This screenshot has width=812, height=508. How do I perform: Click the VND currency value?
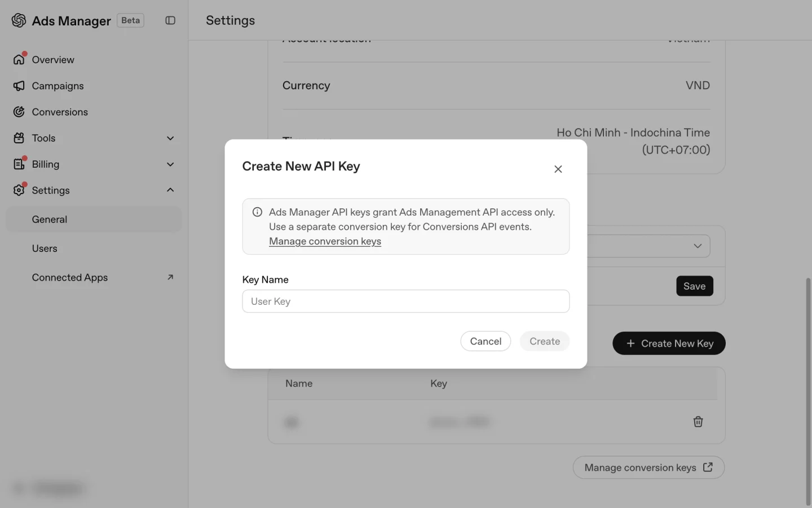point(698,85)
